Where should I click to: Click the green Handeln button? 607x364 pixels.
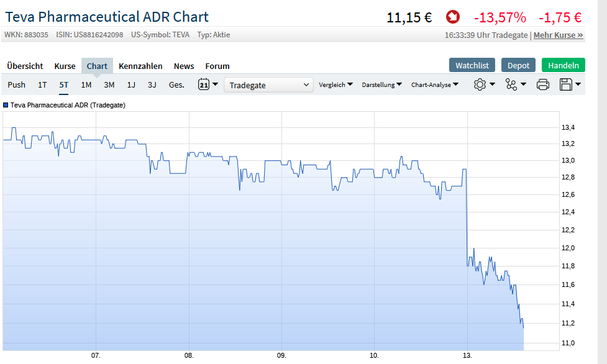(563, 65)
